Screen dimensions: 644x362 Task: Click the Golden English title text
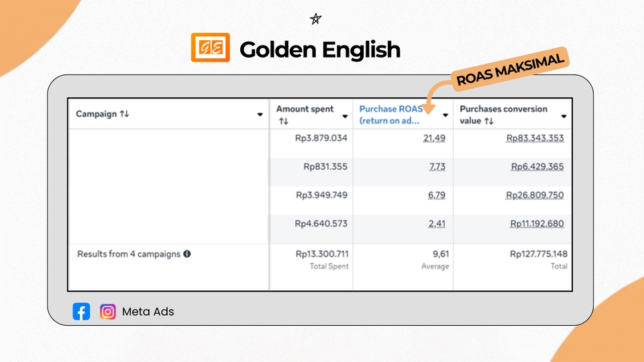click(319, 50)
